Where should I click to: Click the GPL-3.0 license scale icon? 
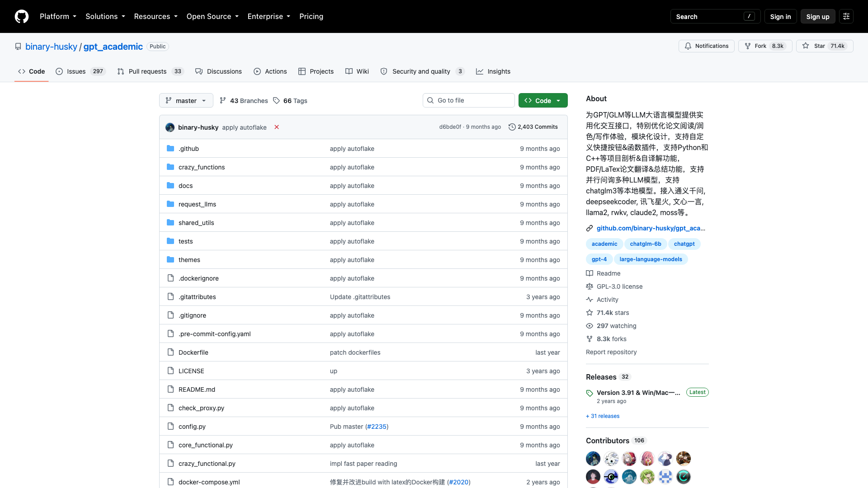(x=590, y=286)
